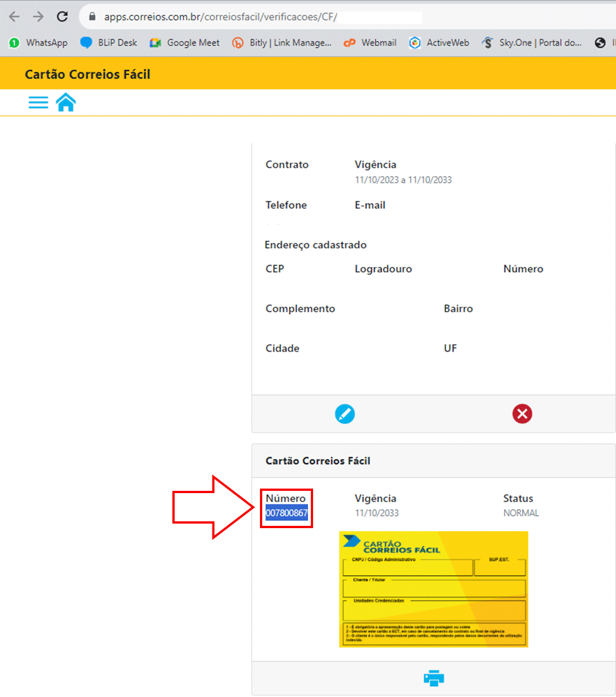Click the browser back arrow
This screenshot has width=616, height=697.
point(15,16)
